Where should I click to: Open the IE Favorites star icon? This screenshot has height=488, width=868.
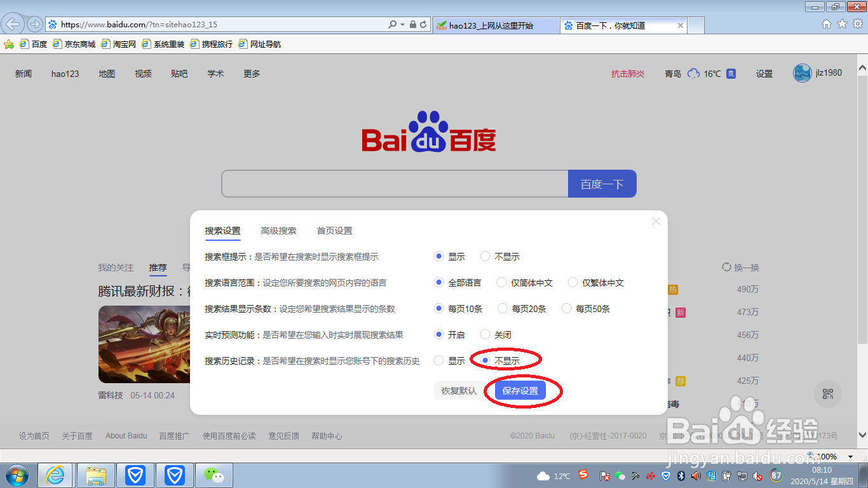842,24
